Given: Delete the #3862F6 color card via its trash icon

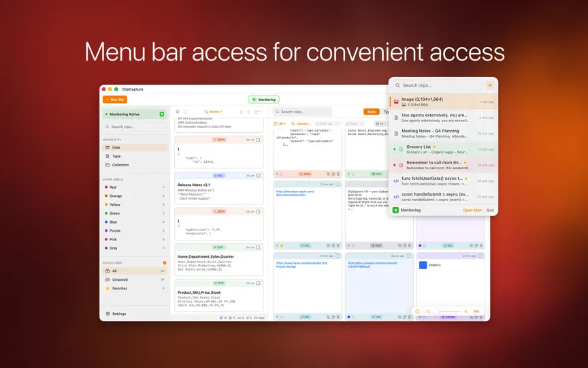Looking at the screenshot, I should (x=481, y=317).
